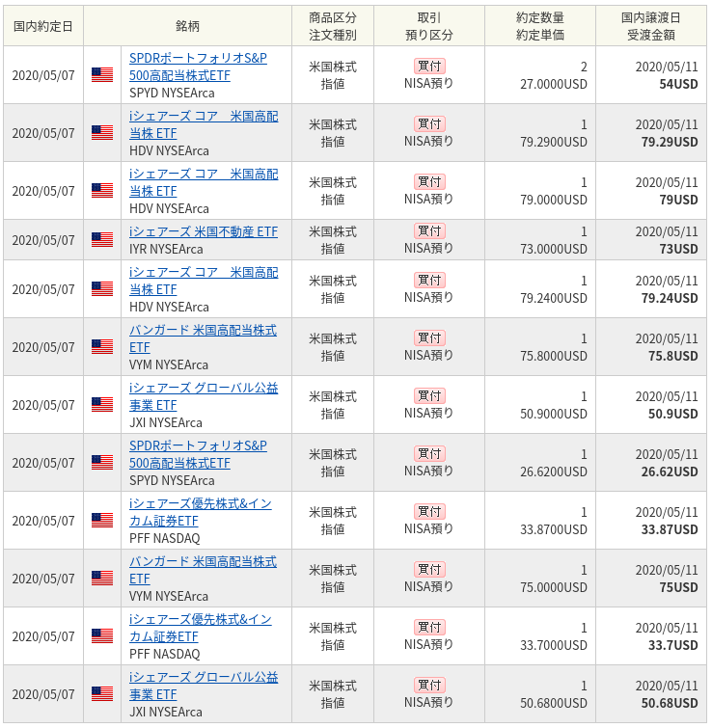Screen dimensions: 712x728
Task: Click the 買付 badge in the 54USD row
Action: [429, 66]
